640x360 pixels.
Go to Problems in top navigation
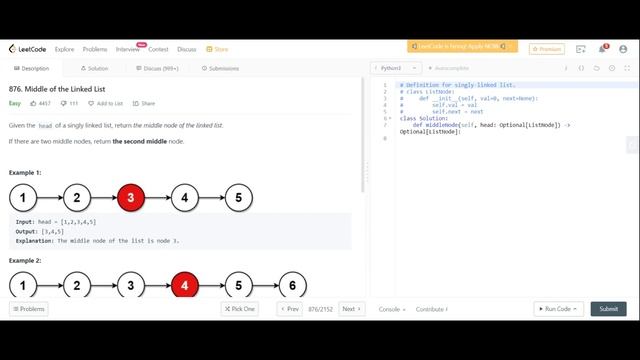pyautogui.click(x=95, y=49)
